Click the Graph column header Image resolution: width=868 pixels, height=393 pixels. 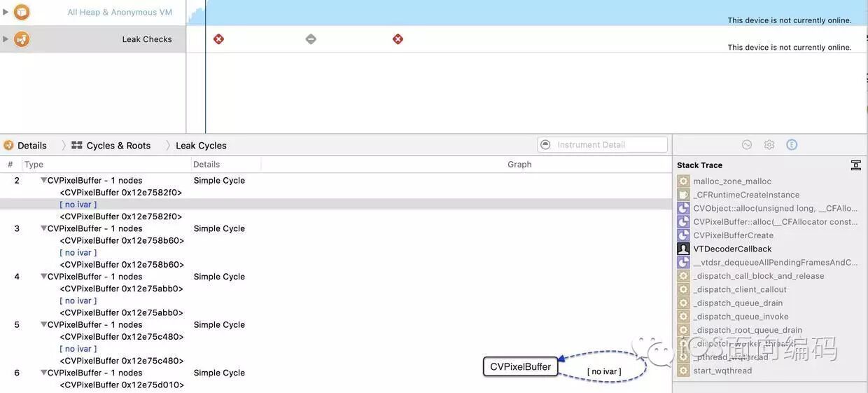(x=519, y=165)
